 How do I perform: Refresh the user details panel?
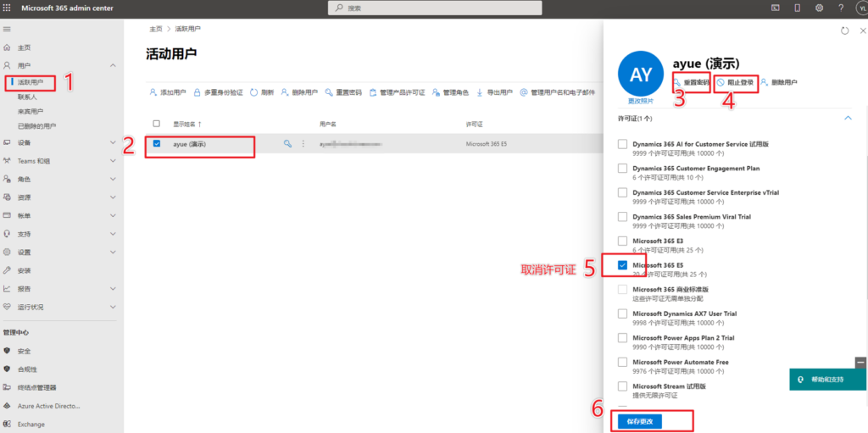[x=844, y=31]
